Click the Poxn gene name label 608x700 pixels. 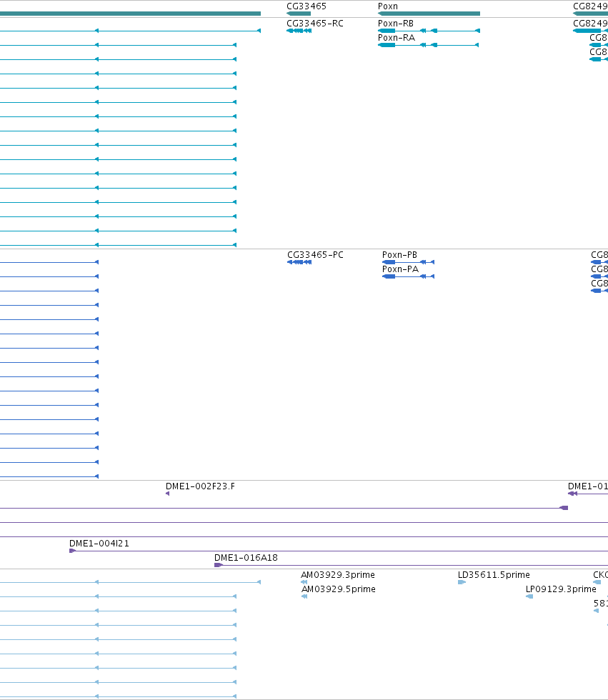click(387, 6)
